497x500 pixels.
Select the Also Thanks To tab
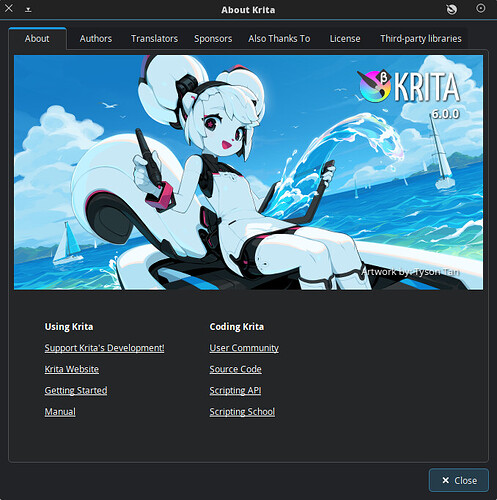[x=279, y=39]
